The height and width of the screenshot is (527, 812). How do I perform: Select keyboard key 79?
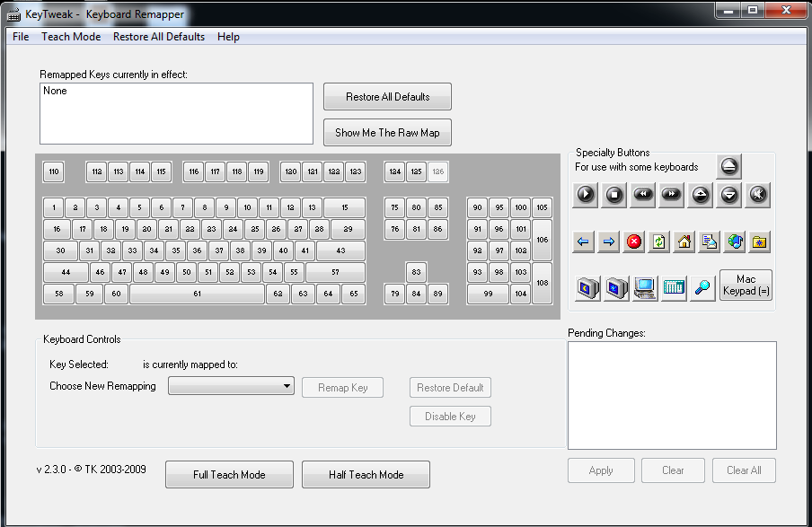395,294
